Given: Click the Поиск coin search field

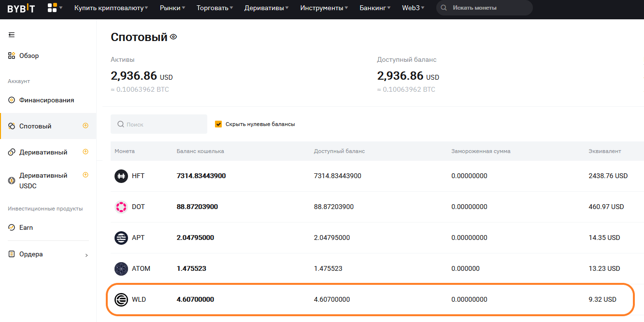Looking at the screenshot, I should coord(159,124).
